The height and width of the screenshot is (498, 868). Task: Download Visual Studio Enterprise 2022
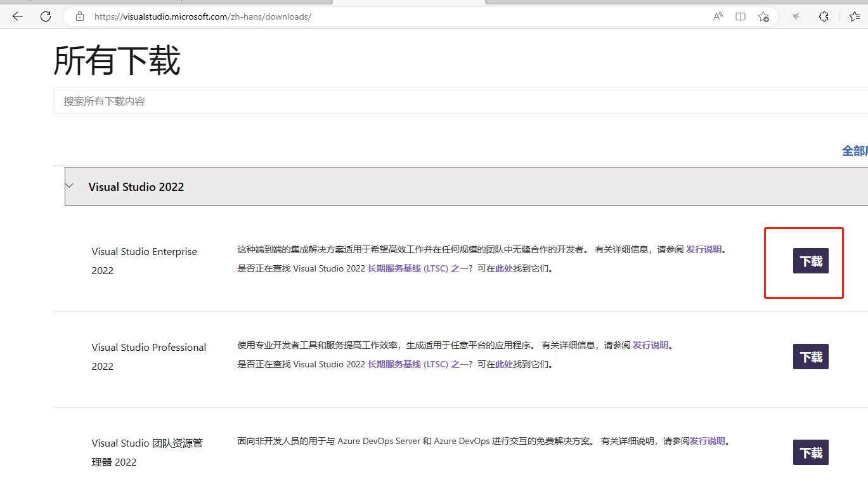click(x=811, y=261)
